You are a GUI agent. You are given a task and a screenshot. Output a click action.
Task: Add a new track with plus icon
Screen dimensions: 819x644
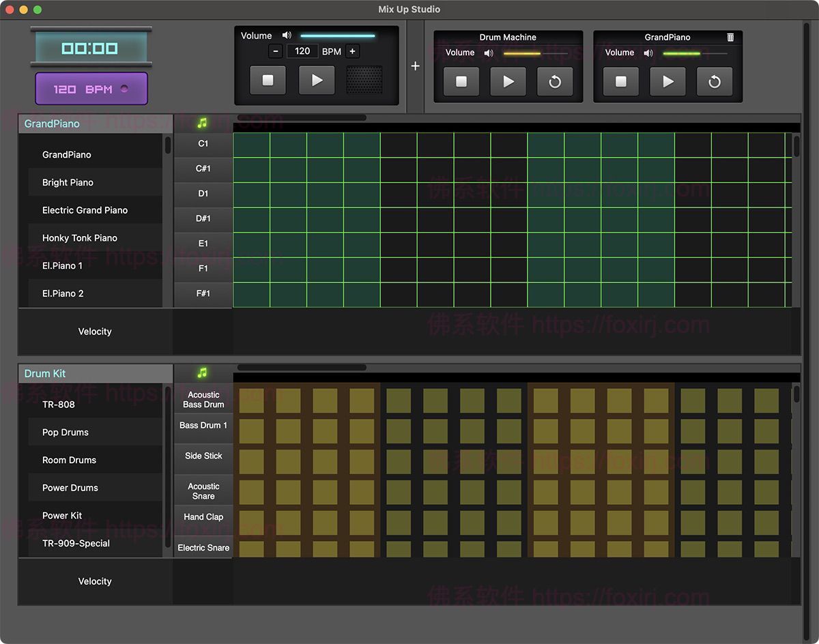pos(416,66)
